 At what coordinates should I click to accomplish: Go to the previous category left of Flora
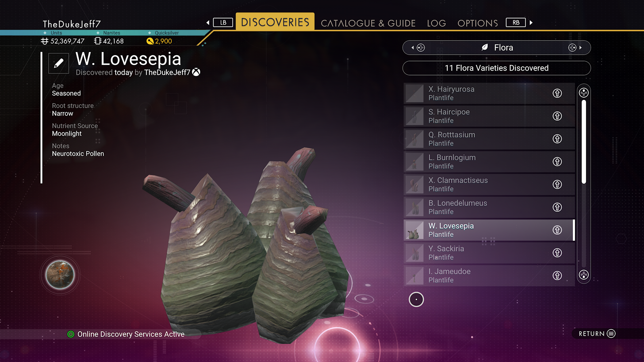click(x=418, y=48)
